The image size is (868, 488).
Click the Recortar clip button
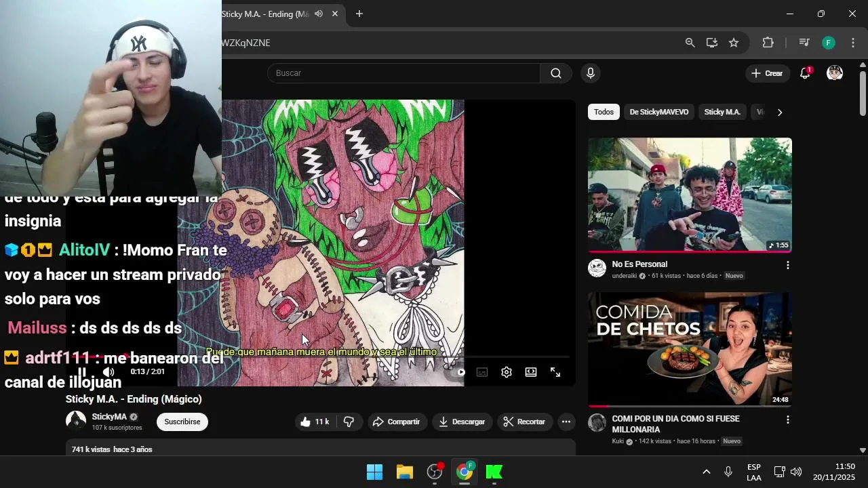pyautogui.click(x=524, y=422)
